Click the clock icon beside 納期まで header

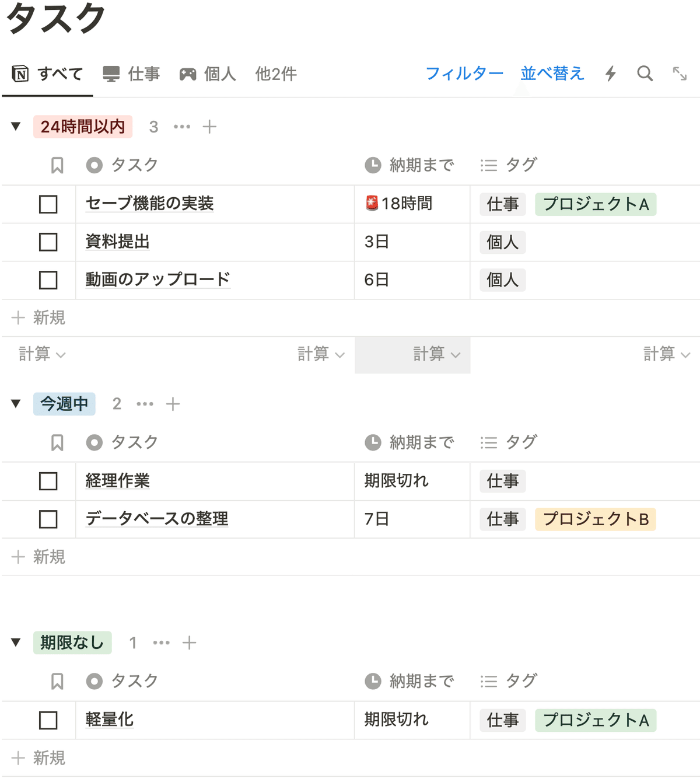[373, 165]
